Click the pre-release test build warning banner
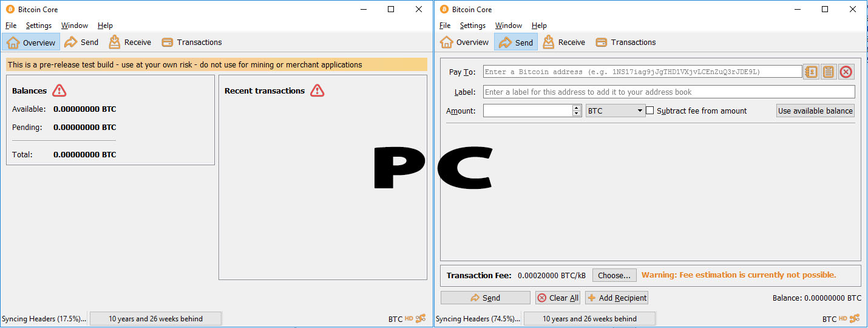This screenshot has height=328, width=868. [217, 64]
